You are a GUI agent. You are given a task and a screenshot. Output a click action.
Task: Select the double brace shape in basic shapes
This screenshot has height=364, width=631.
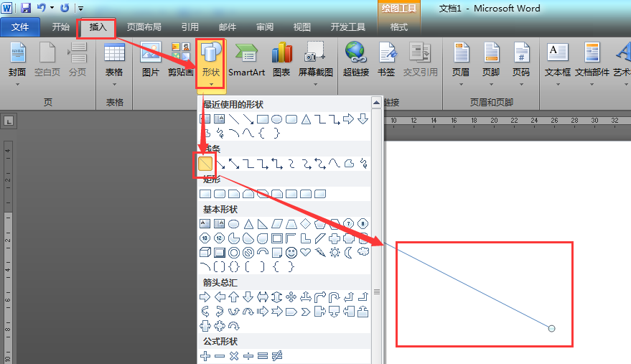click(234, 266)
